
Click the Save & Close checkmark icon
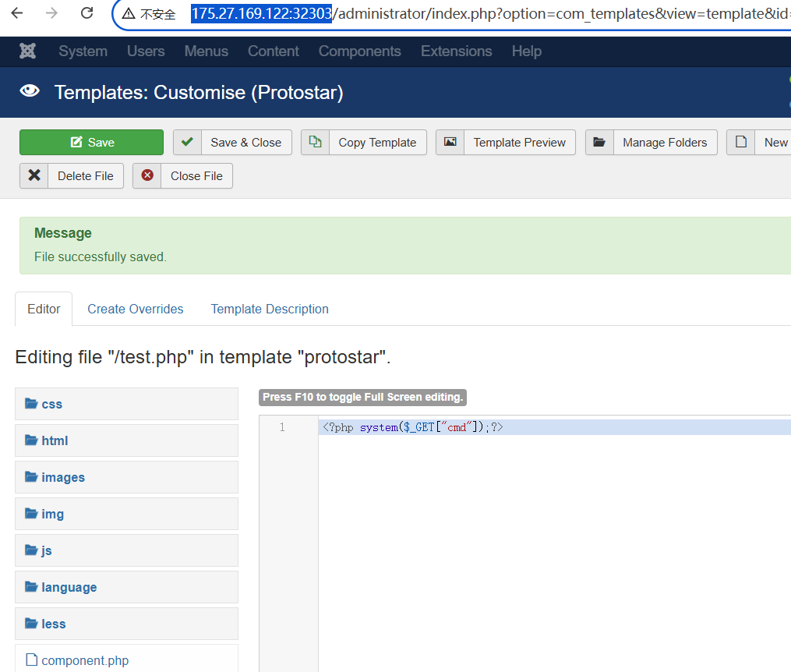click(x=187, y=142)
